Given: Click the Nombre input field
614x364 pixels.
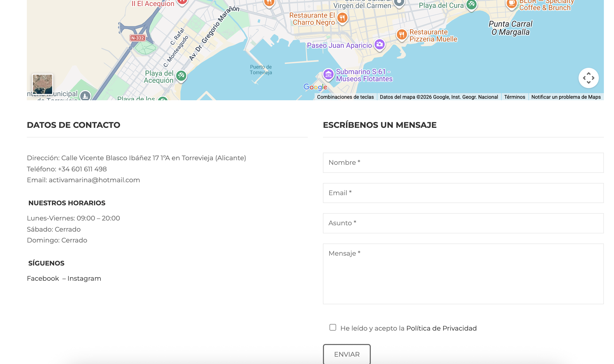Looking at the screenshot, I should 463,163.
